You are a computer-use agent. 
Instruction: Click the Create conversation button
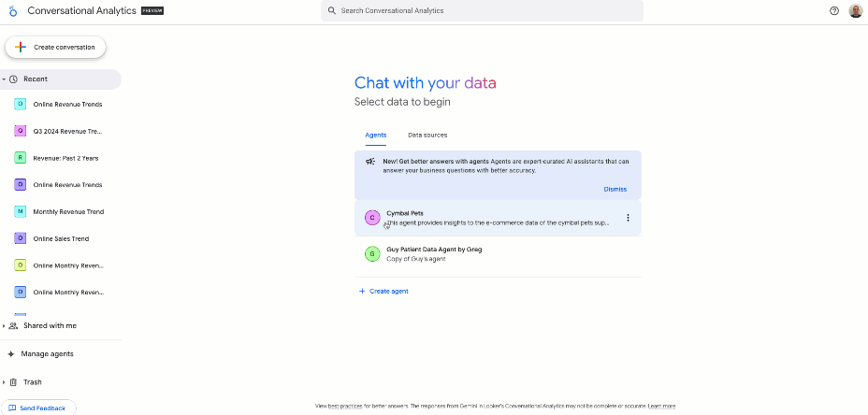pos(56,47)
